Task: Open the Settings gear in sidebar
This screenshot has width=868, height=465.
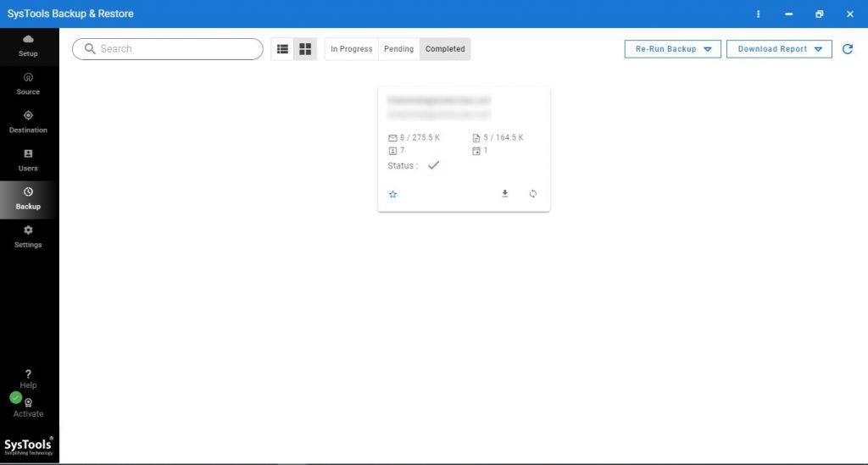Action: tap(28, 237)
